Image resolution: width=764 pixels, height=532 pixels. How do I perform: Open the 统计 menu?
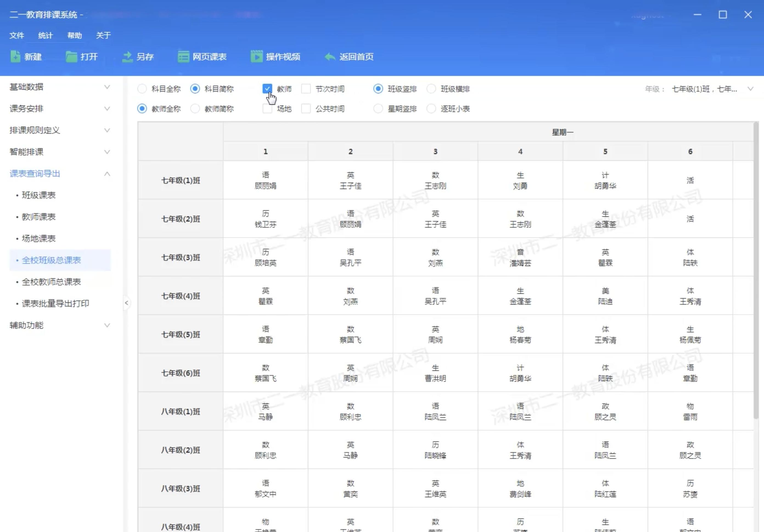tap(45, 35)
